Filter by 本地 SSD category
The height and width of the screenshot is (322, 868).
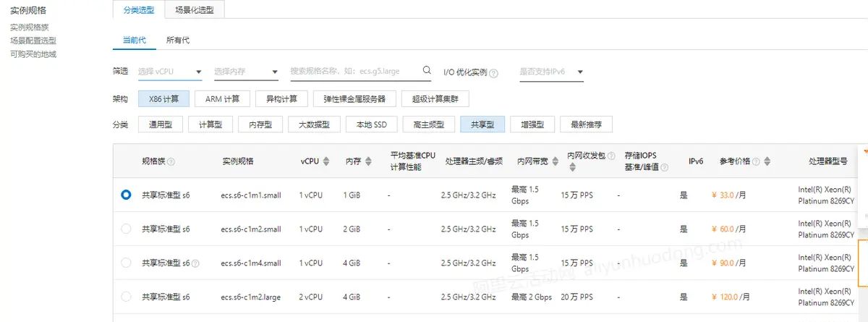371,124
